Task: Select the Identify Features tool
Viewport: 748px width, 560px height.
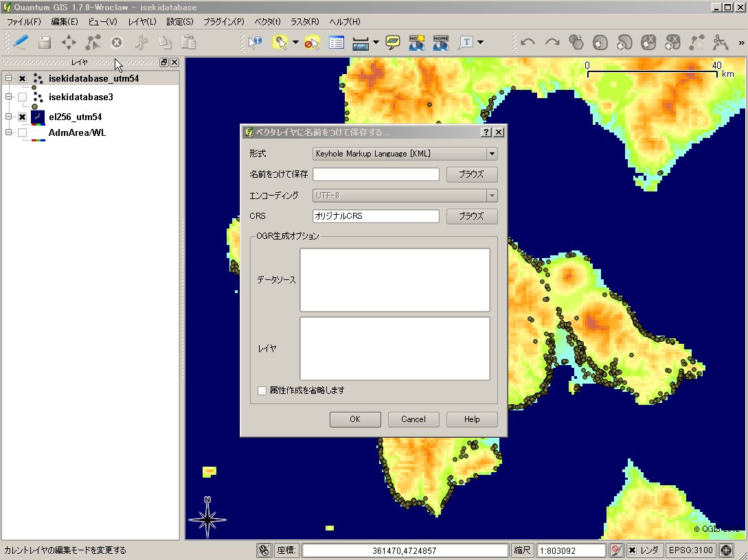Action: pyautogui.click(x=256, y=43)
